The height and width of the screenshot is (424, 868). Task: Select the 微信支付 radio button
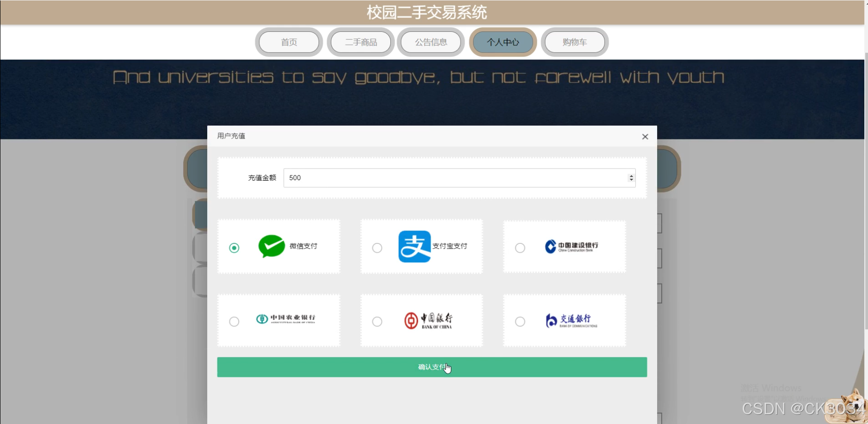234,248
